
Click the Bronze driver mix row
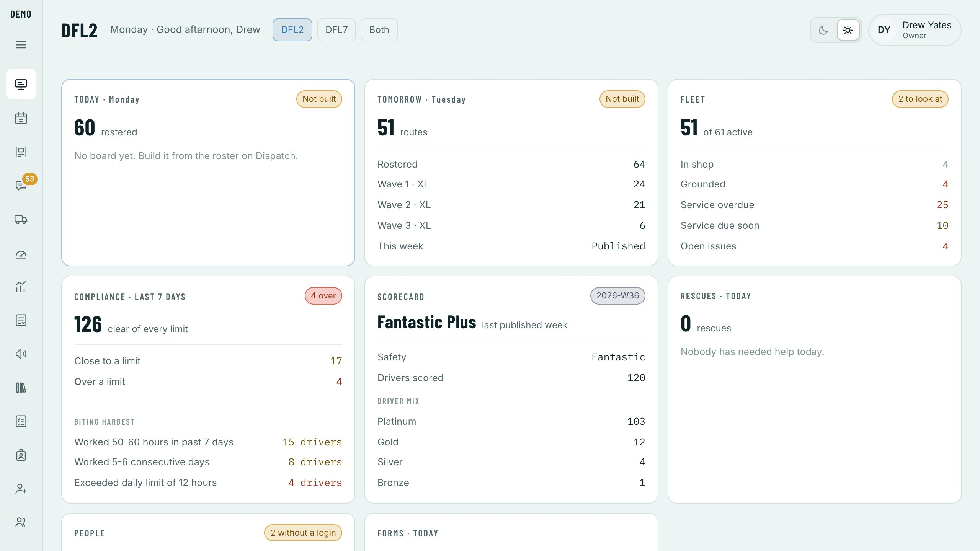click(x=511, y=483)
